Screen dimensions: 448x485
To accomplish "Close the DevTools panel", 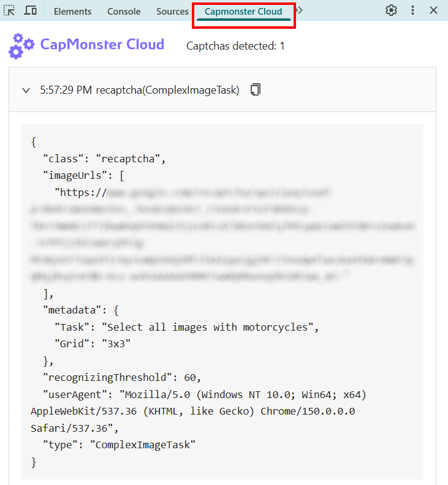I will pos(433,10).
